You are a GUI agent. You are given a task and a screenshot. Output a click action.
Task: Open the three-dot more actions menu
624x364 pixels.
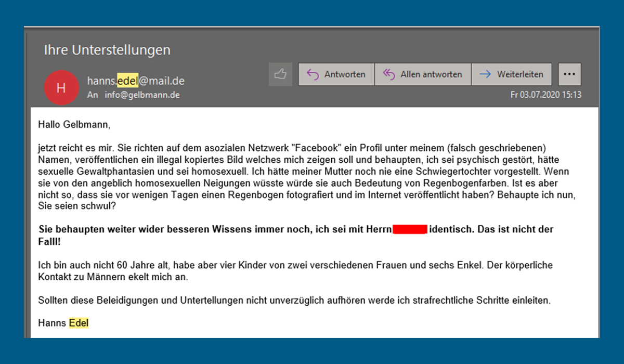coord(569,74)
